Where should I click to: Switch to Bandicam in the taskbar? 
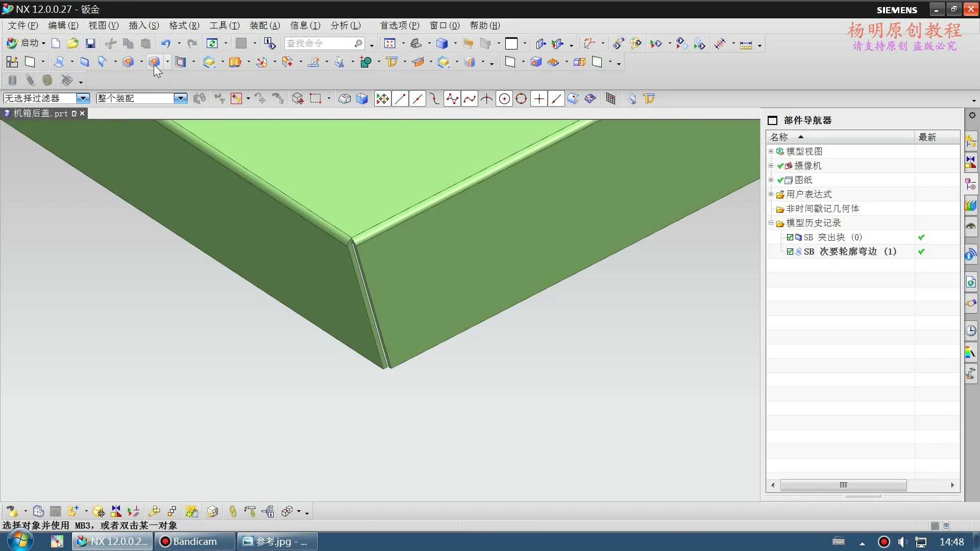click(194, 541)
